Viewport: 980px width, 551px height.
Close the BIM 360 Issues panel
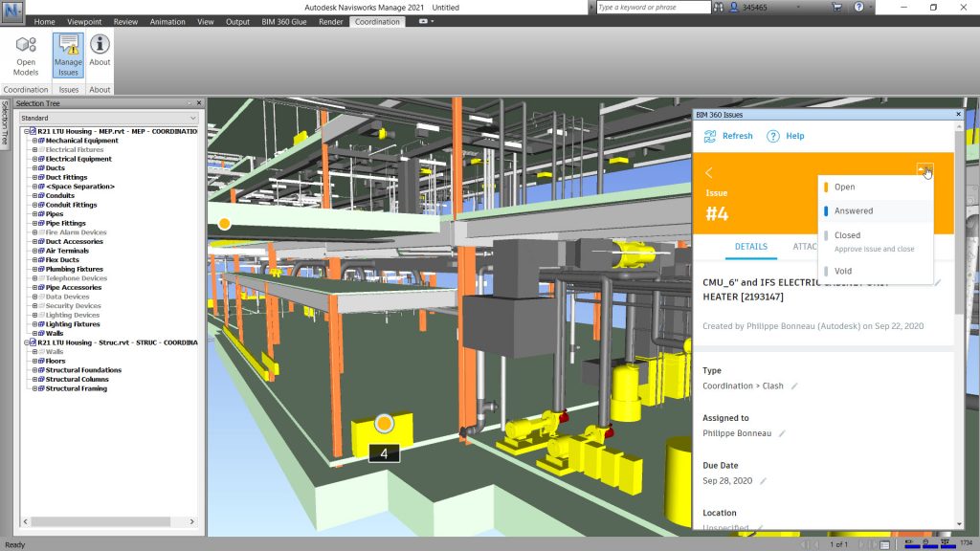click(958, 115)
